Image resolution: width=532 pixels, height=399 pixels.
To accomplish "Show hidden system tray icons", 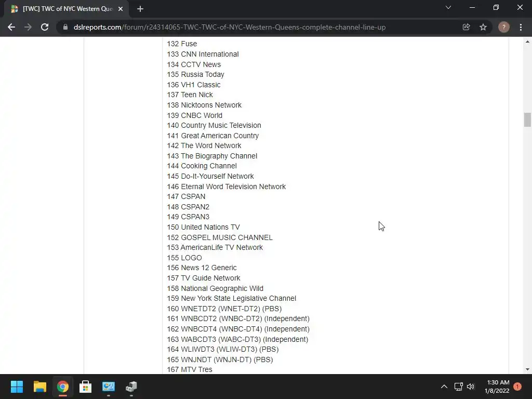I will coord(444,387).
